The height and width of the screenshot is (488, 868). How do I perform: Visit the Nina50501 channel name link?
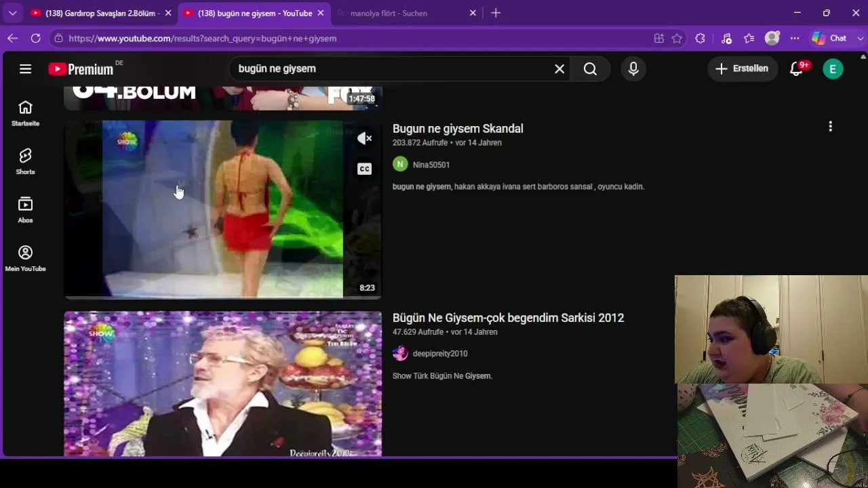coord(431,165)
